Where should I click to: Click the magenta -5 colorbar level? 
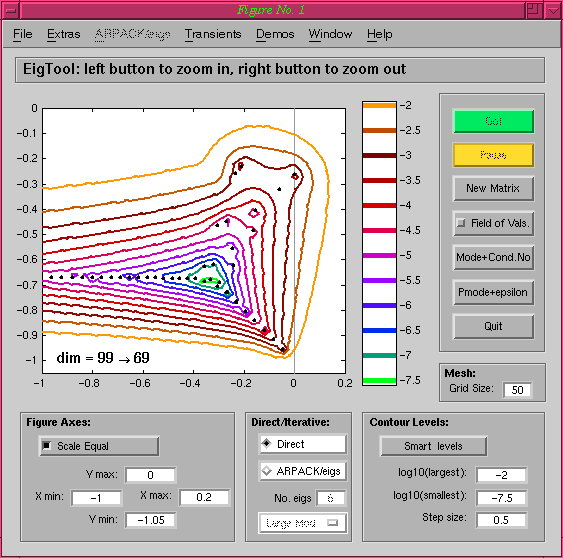pos(379,255)
